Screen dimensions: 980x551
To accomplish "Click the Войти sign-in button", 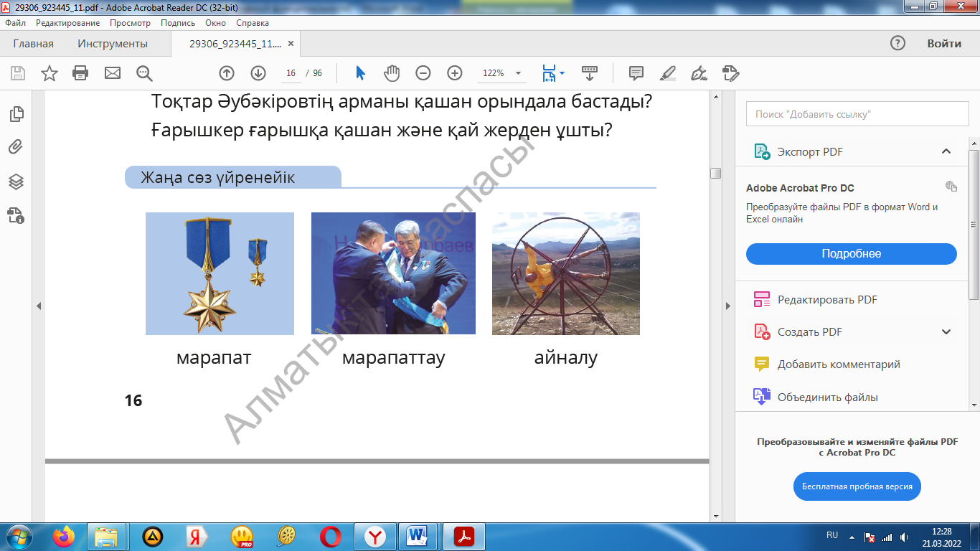I will [944, 44].
